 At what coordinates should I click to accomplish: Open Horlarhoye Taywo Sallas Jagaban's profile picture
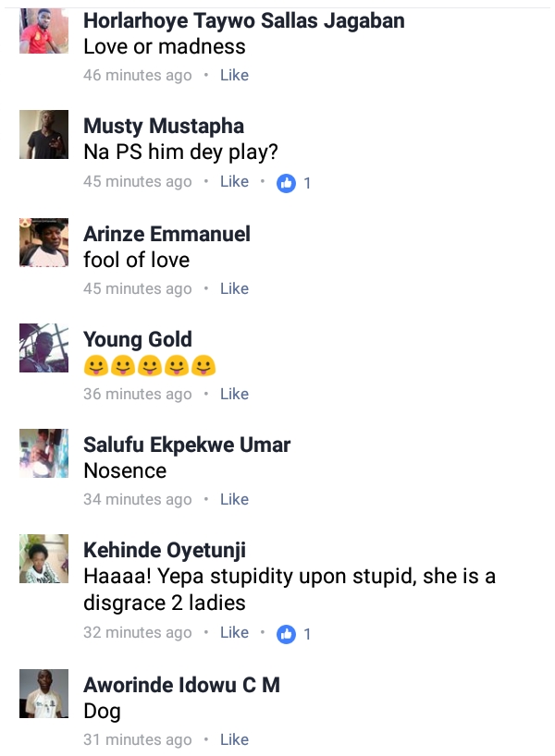[x=44, y=31]
